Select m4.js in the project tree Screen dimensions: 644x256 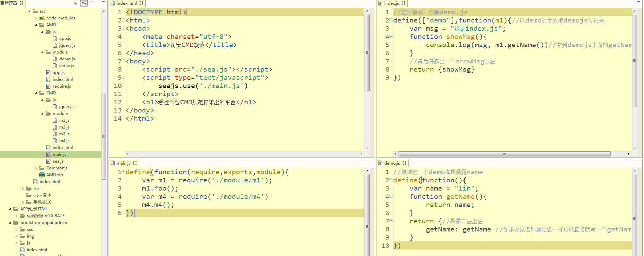coord(64,141)
